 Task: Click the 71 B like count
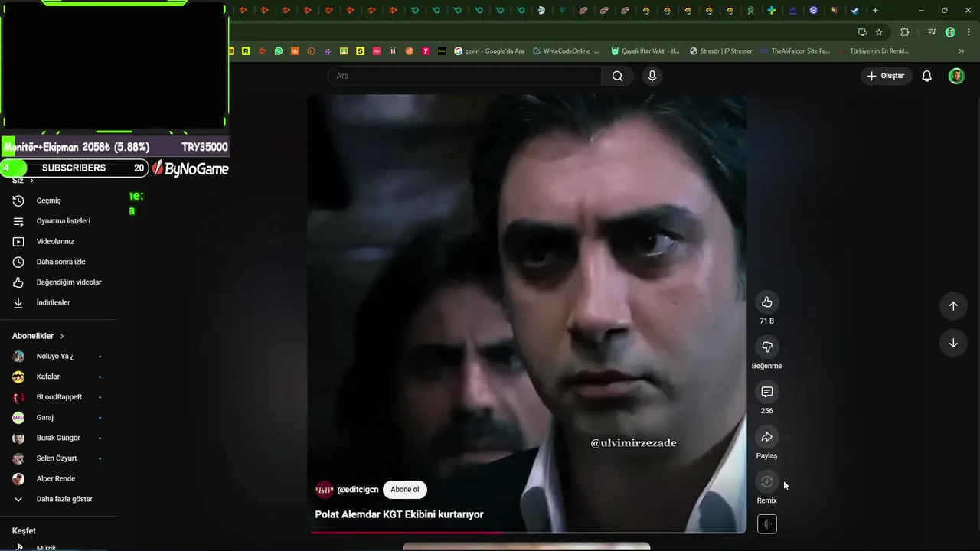766,321
